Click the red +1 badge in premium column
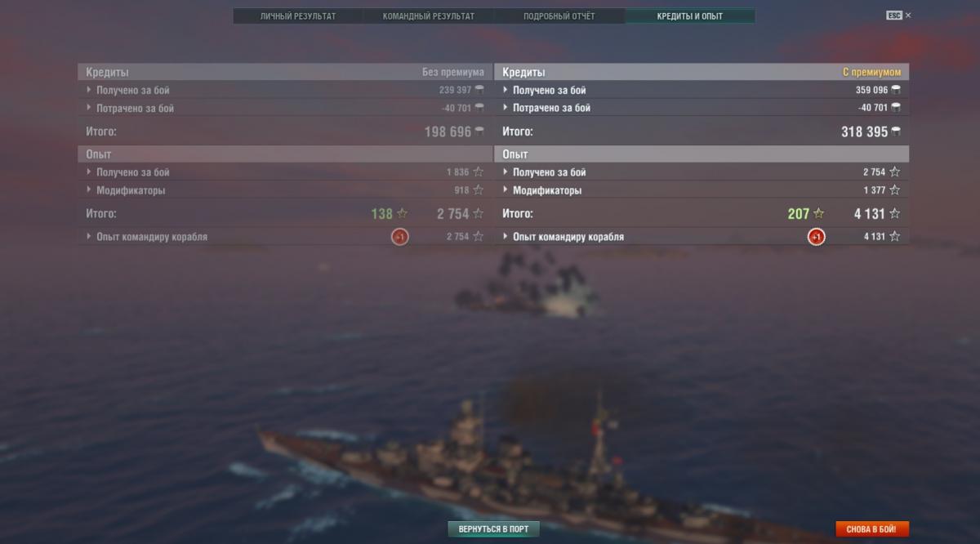980x544 pixels. [816, 237]
